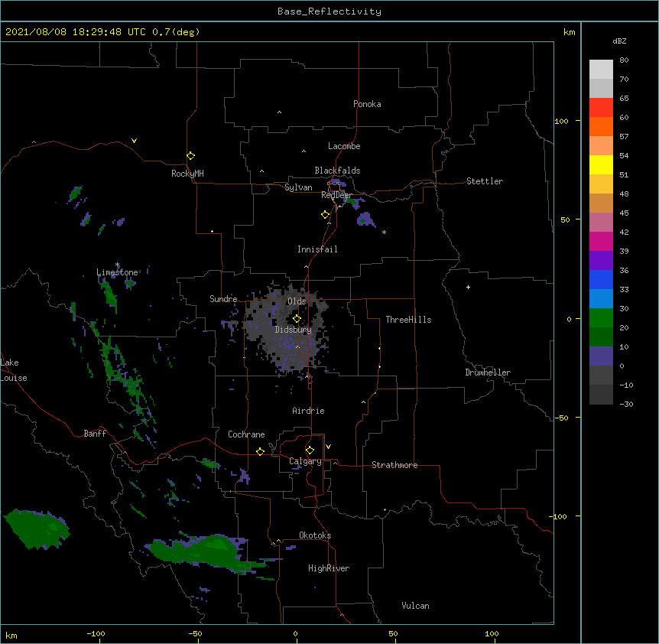Select the yellow diamond marker south of RedDeer
This screenshot has width=659, height=644.
pyautogui.click(x=326, y=215)
